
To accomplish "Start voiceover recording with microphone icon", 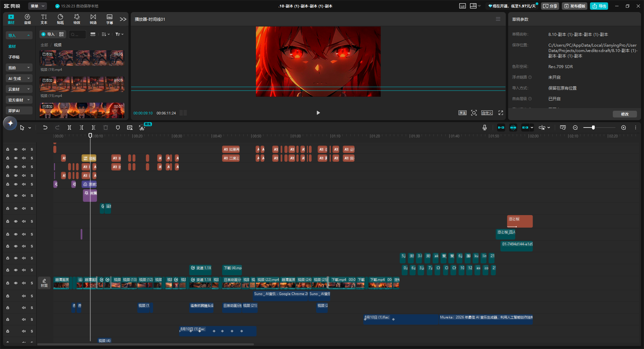I will click(x=485, y=128).
